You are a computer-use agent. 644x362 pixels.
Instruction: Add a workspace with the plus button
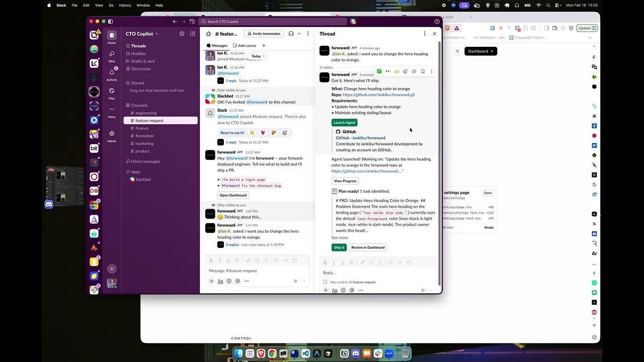pyautogui.click(x=112, y=269)
